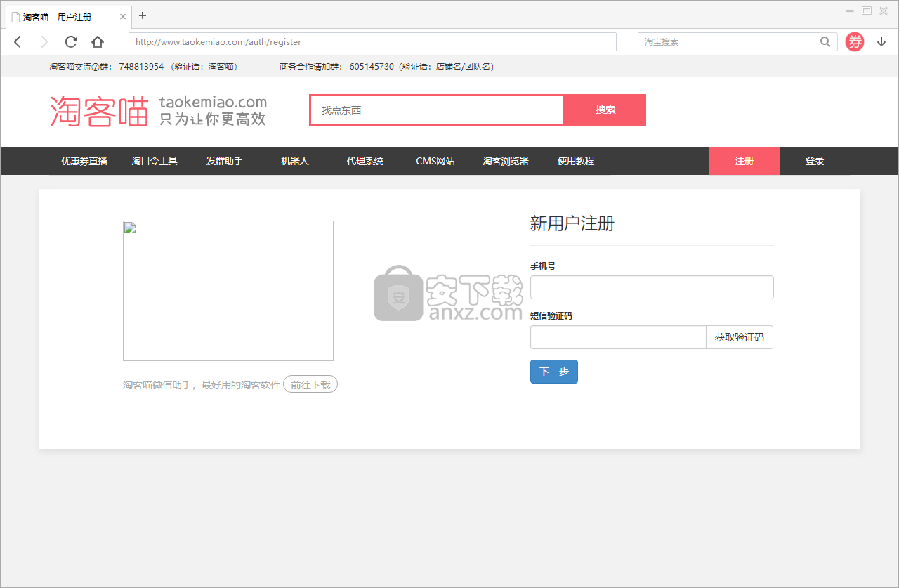Click the 新用户注册 heading
Viewport: 899px width, 588px height.
point(572,223)
